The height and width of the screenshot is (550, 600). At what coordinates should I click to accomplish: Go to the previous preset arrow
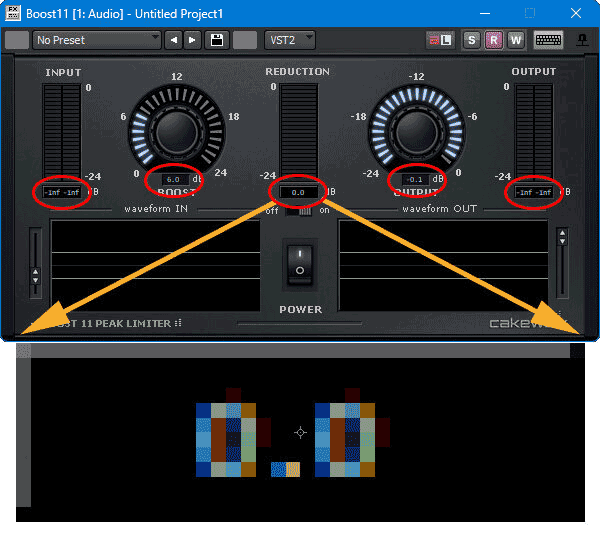pyautogui.click(x=174, y=40)
